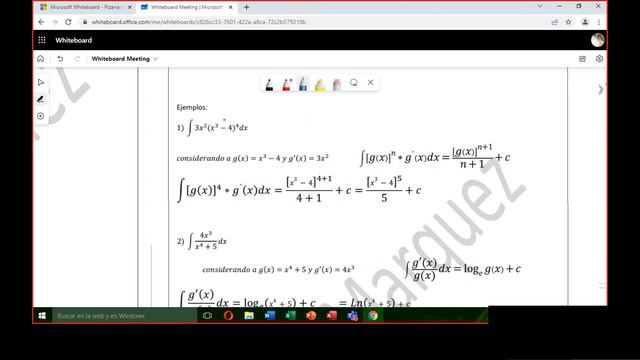Toggle the inking pen mode in sidebar
The image size is (640, 360).
(40, 99)
